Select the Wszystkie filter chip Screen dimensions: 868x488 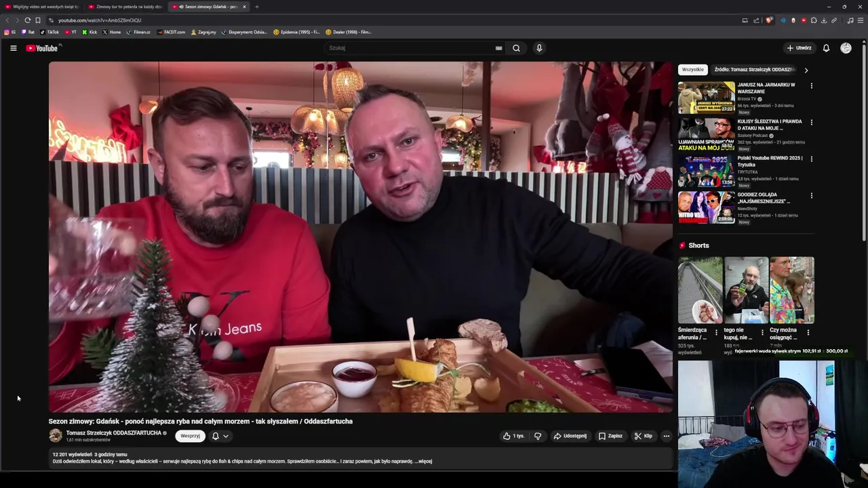point(692,70)
